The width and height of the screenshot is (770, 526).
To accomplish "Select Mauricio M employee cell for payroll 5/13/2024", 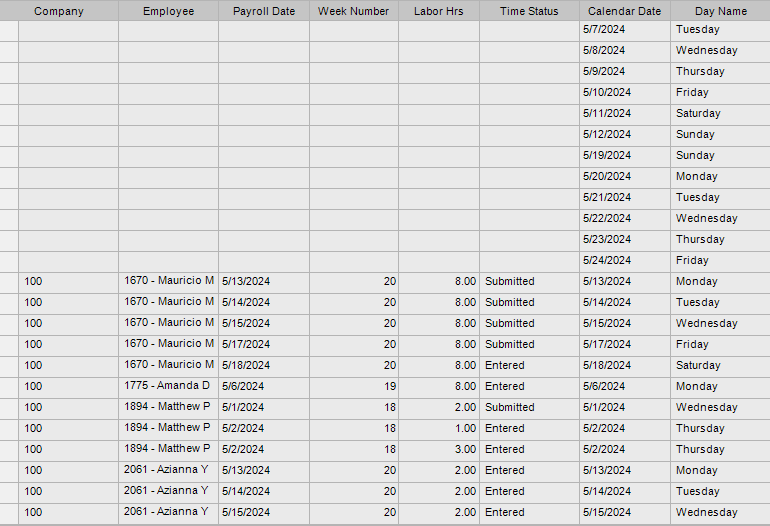I will click(x=168, y=281).
